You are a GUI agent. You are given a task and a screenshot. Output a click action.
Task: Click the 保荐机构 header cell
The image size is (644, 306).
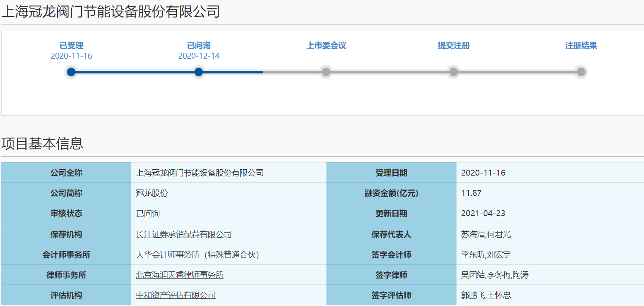click(66, 234)
